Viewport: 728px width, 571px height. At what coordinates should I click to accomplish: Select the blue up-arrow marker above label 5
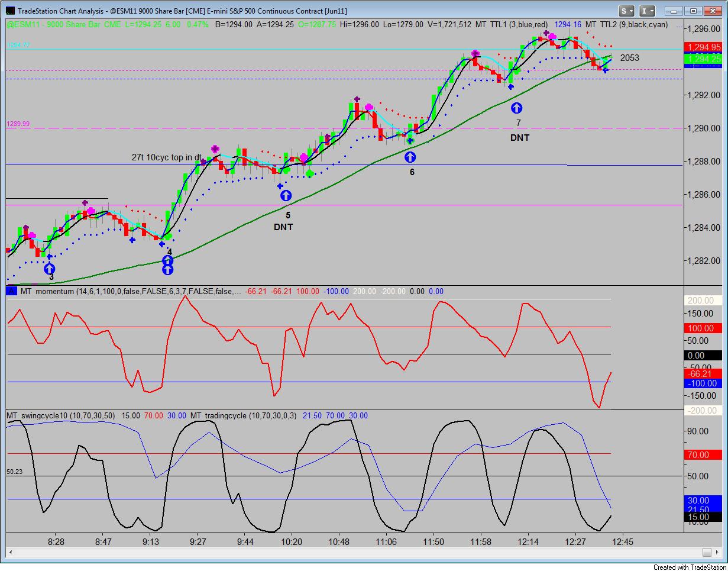(286, 195)
